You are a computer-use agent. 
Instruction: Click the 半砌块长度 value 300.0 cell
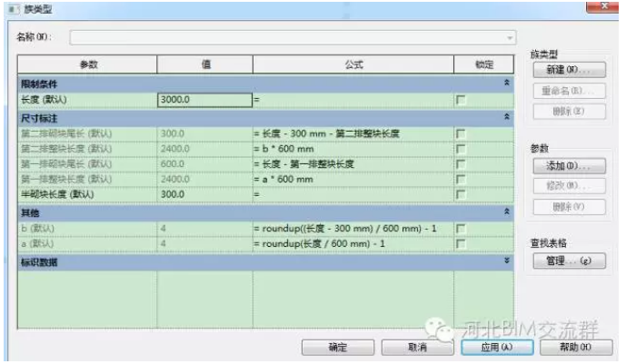pos(204,194)
